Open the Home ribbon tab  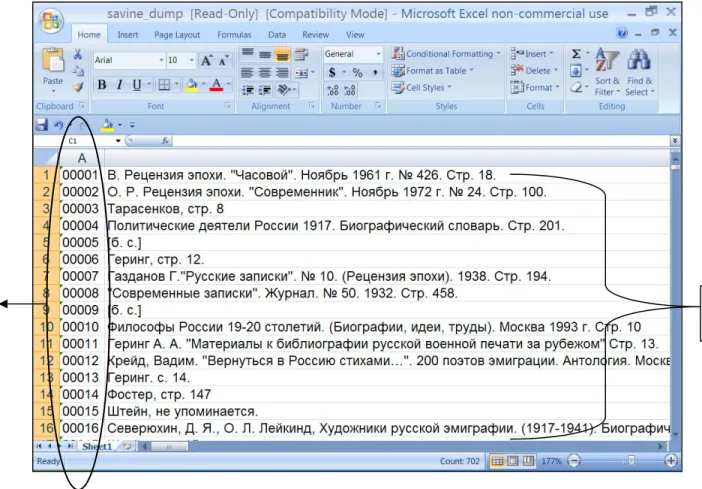(89, 34)
